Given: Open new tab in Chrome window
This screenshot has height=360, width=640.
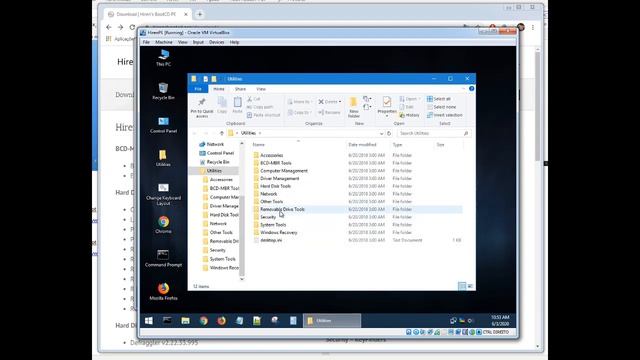Looking at the screenshot, I should (200, 14).
